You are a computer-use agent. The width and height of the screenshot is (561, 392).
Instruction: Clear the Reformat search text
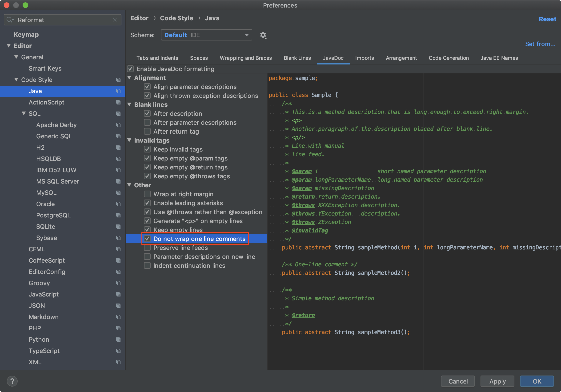(x=115, y=20)
